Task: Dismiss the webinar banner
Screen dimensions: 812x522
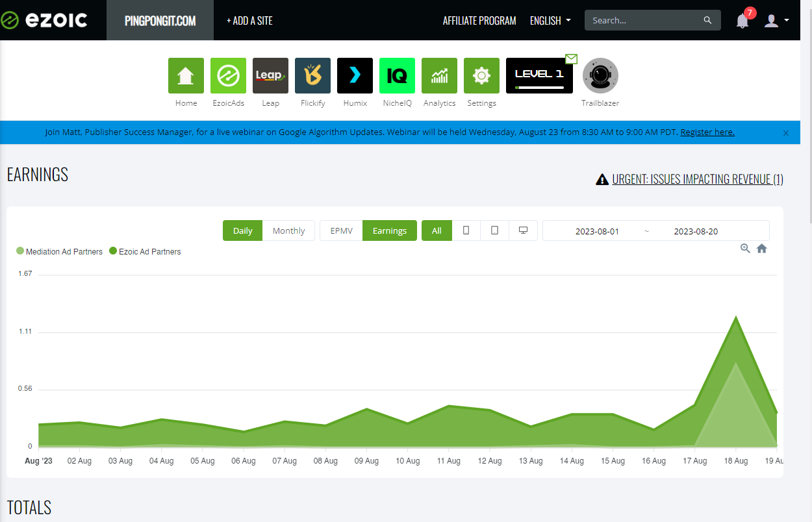Action: click(x=786, y=133)
